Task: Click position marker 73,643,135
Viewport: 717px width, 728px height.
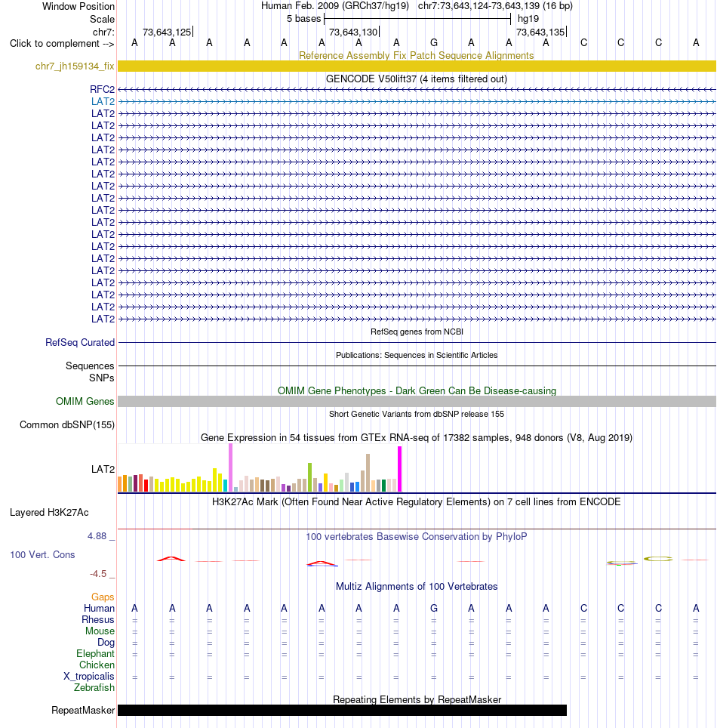Action: pos(540,32)
